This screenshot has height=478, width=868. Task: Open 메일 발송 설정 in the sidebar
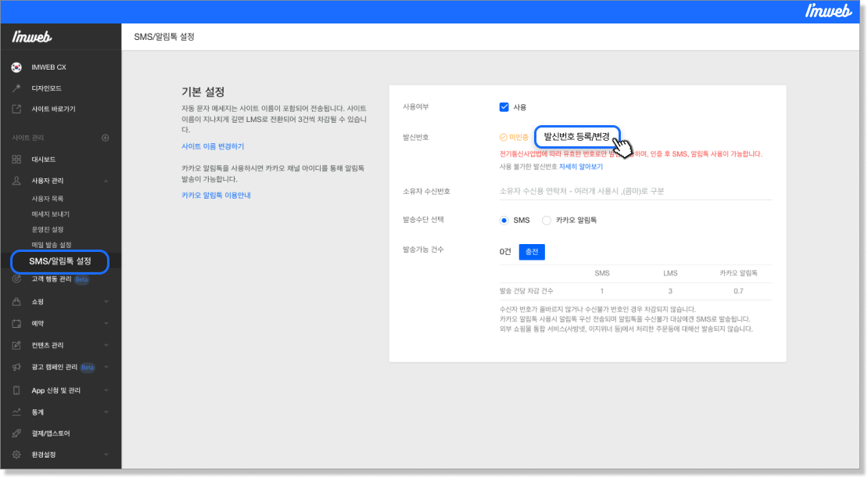[x=52, y=245]
